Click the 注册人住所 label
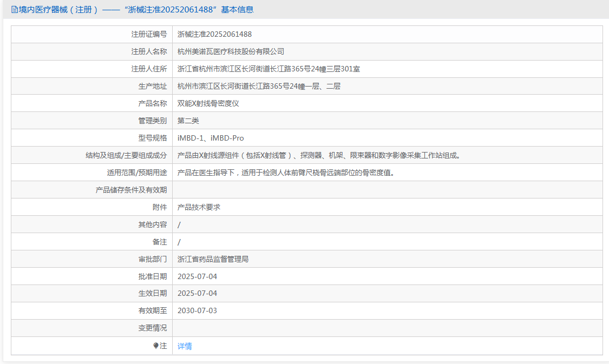 click(149, 69)
